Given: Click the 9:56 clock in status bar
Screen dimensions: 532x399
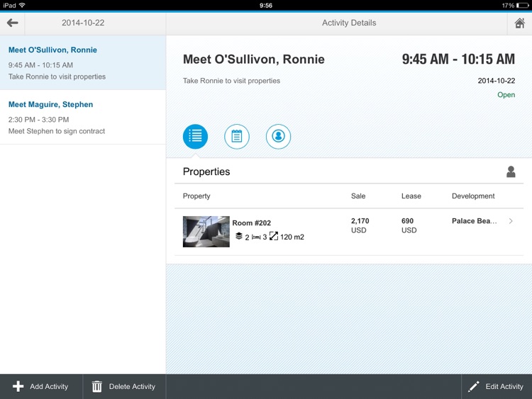Looking at the screenshot, I should tap(266, 6).
